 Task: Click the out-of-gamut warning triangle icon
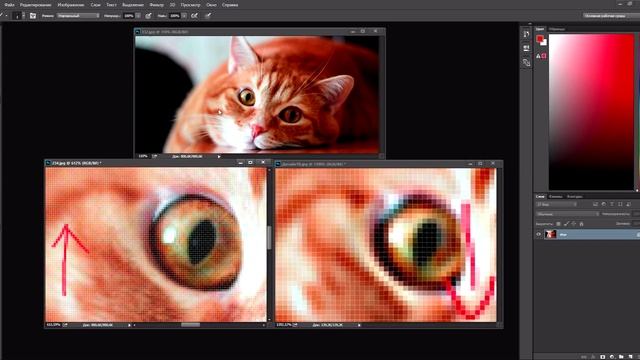click(x=538, y=56)
